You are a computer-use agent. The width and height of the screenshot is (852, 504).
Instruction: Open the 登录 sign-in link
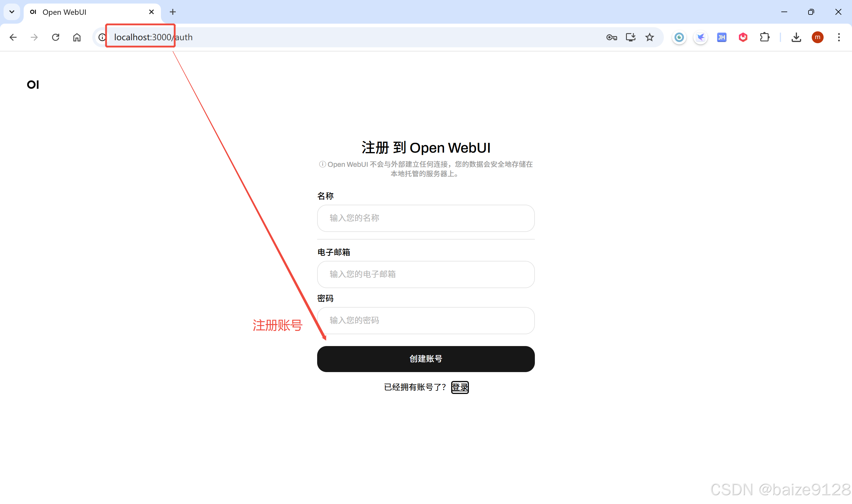coord(460,387)
